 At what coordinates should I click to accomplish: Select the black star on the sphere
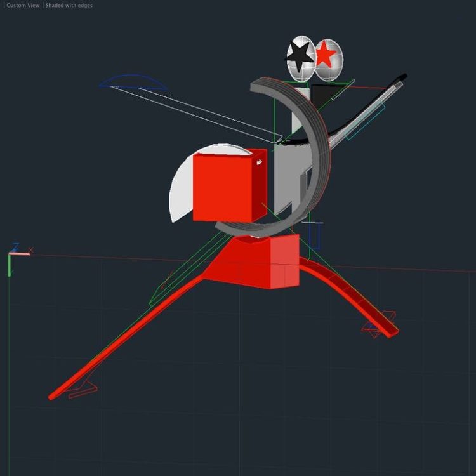coord(300,57)
